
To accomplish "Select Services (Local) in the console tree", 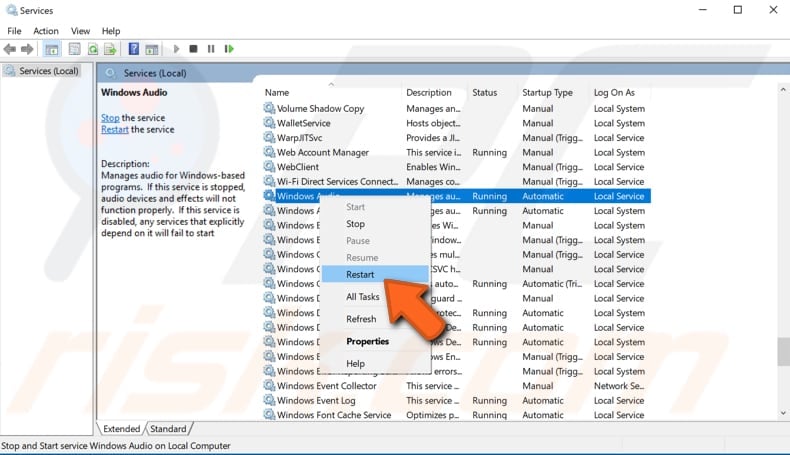I will (49, 71).
